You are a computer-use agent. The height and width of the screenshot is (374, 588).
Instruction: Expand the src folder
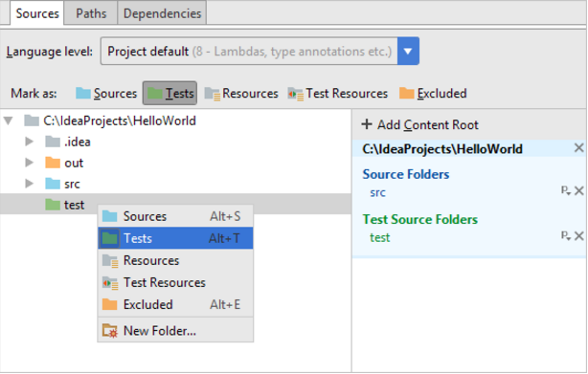click(x=29, y=184)
